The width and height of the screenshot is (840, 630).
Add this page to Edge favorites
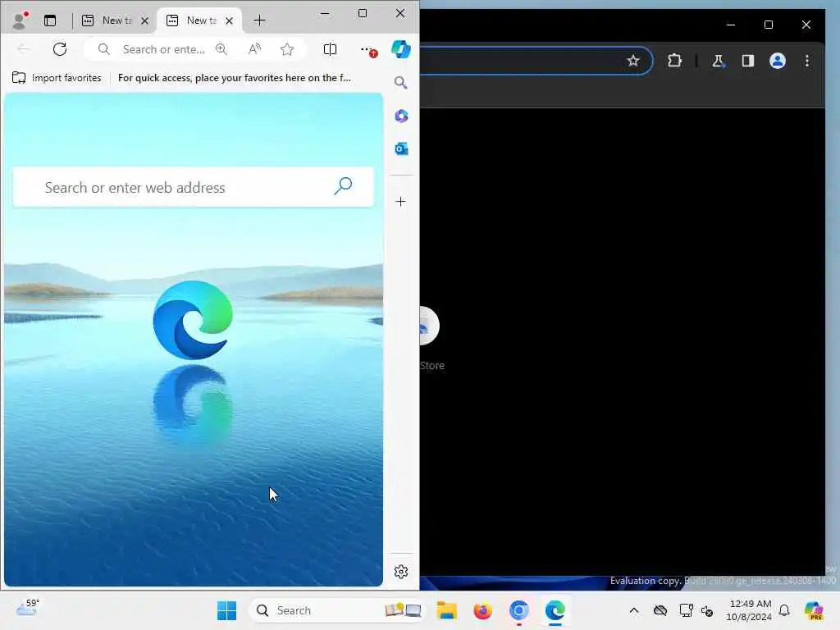pos(287,49)
